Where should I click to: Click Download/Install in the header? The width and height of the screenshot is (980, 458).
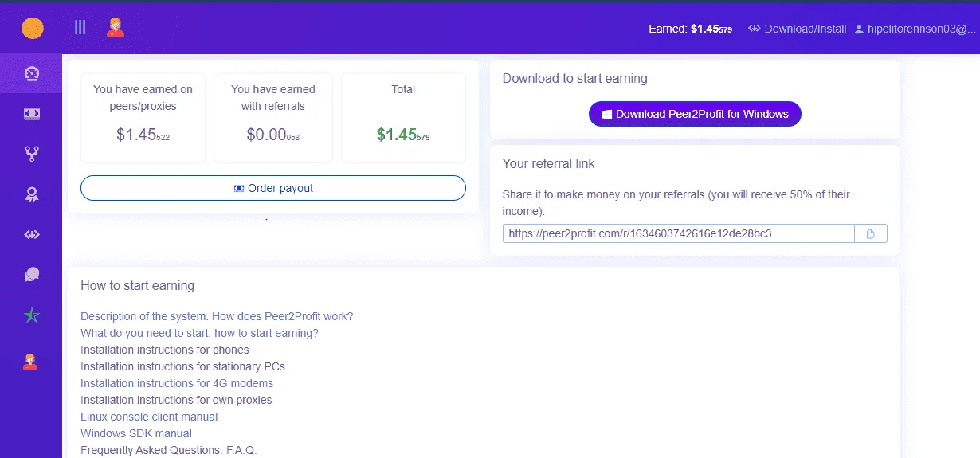[798, 29]
